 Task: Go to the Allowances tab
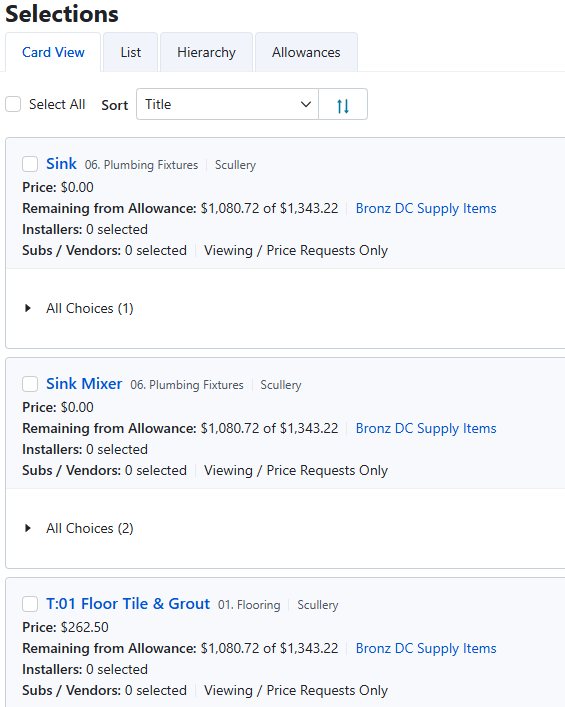(x=306, y=52)
